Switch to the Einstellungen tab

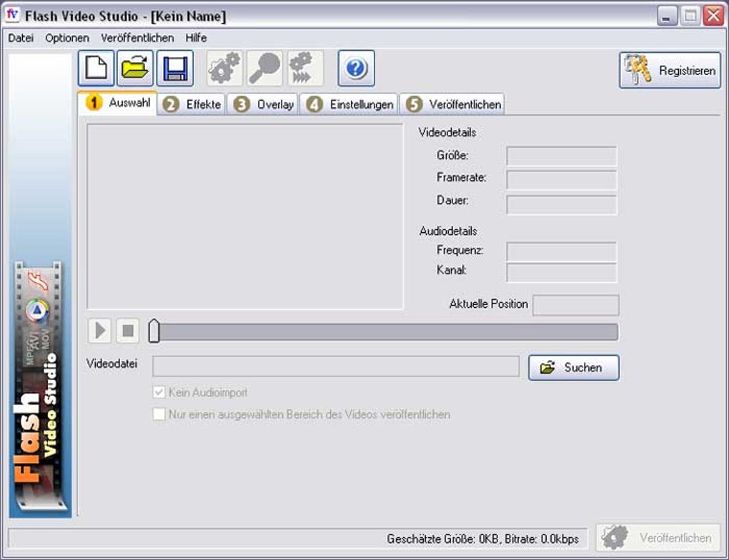350,103
